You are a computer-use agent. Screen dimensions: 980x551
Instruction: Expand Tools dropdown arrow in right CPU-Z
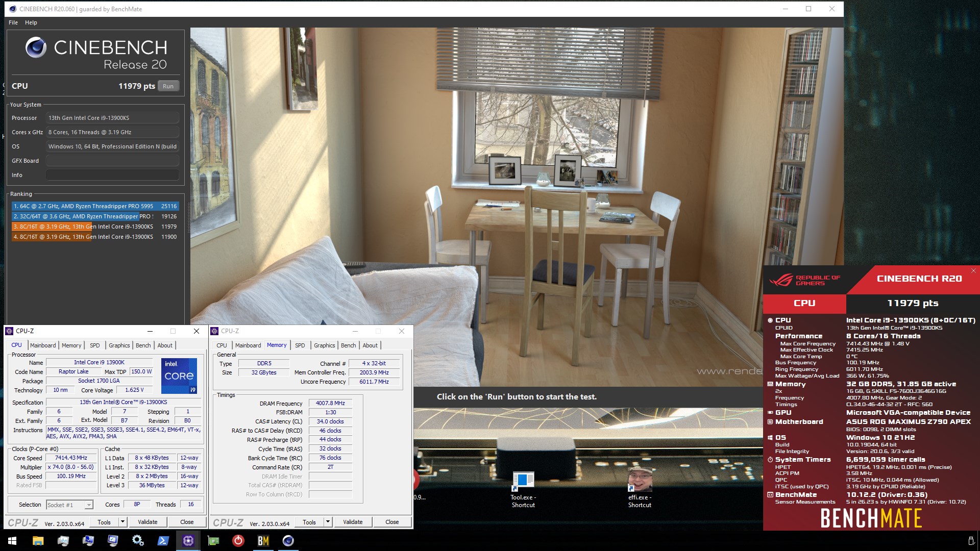pos(328,522)
